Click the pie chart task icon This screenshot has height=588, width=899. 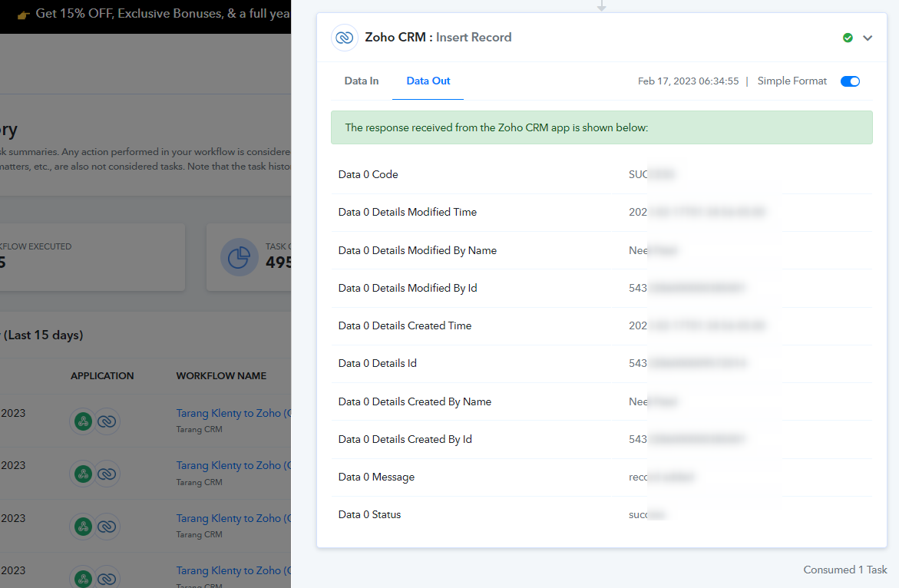coord(239,257)
